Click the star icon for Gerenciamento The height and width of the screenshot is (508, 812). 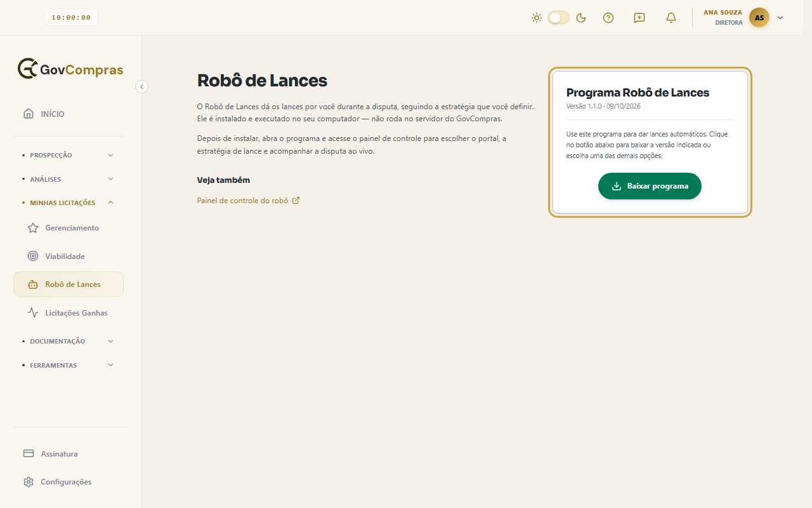pyautogui.click(x=33, y=228)
